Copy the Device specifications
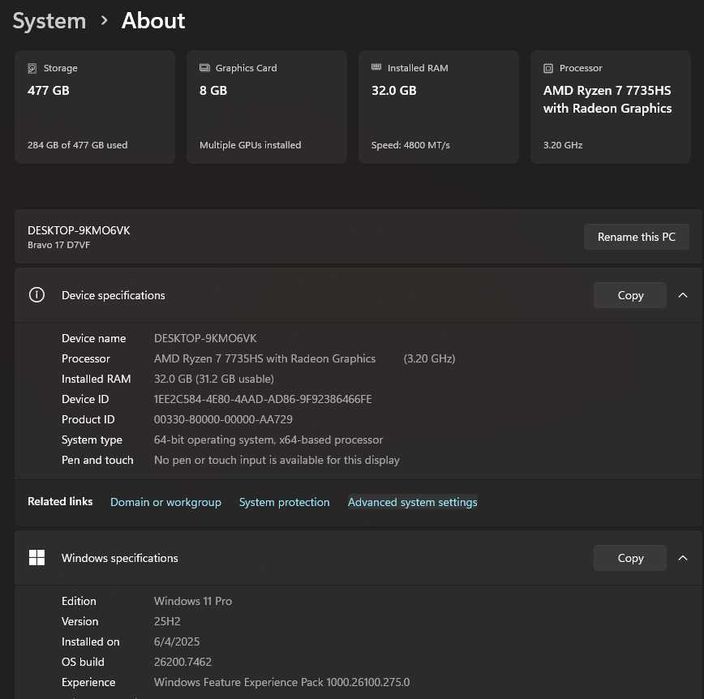 pyautogui.click(x=630, y=295)
